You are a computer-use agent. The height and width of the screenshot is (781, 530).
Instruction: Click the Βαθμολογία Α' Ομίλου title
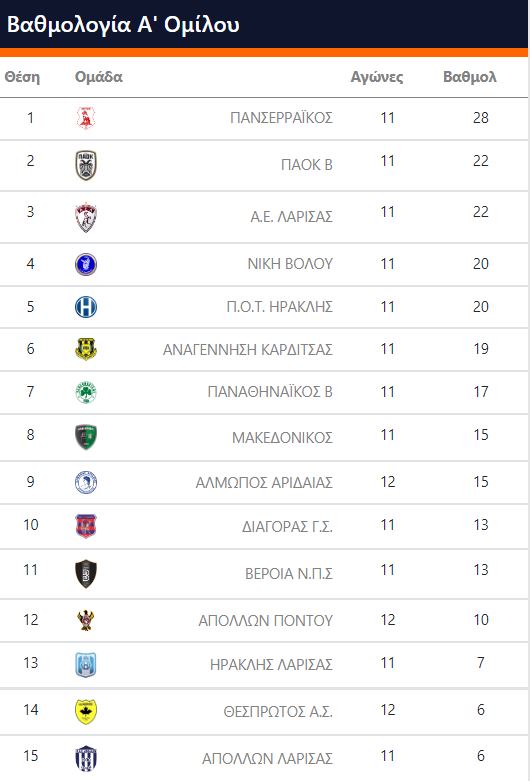(x=124, y=24)
